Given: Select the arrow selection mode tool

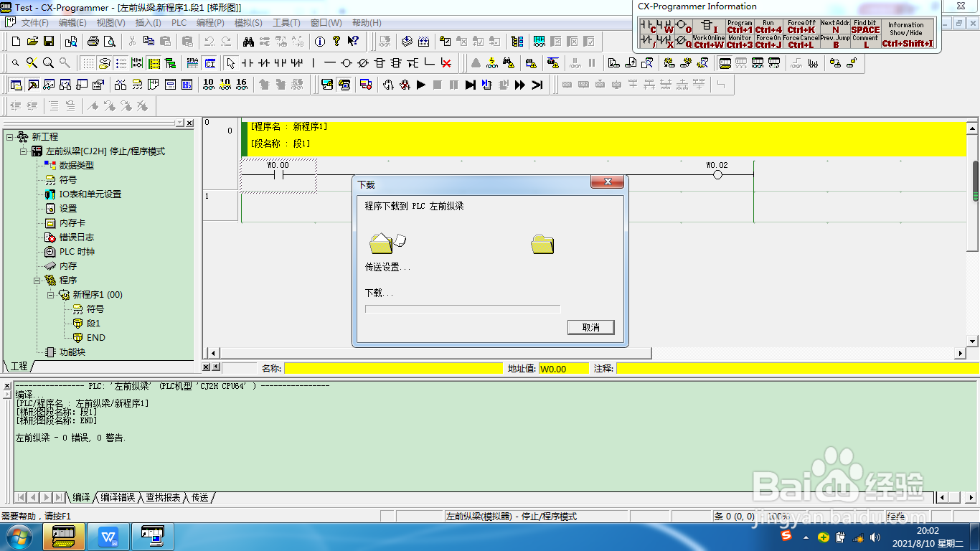Looking at the screenshot, I should [231, 63].
